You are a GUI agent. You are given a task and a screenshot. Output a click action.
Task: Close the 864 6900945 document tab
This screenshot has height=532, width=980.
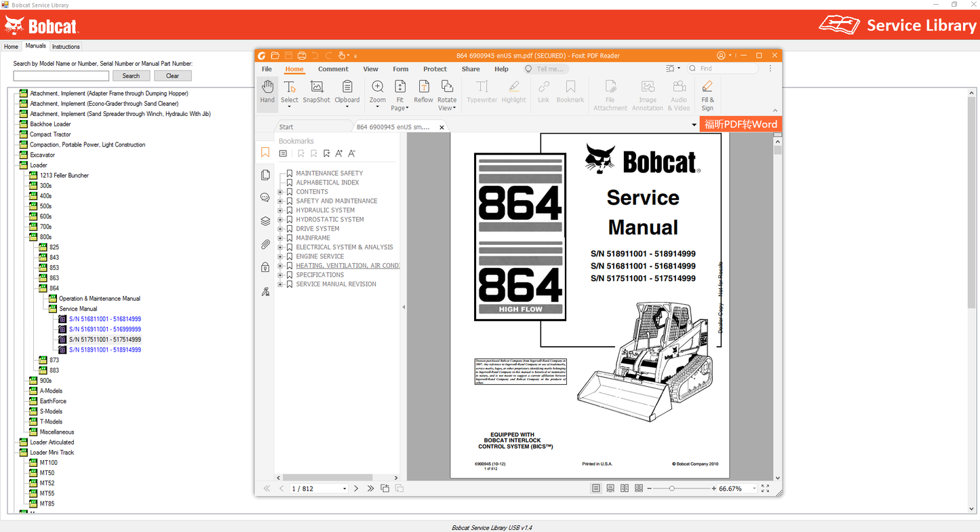[x=442, y=127]
